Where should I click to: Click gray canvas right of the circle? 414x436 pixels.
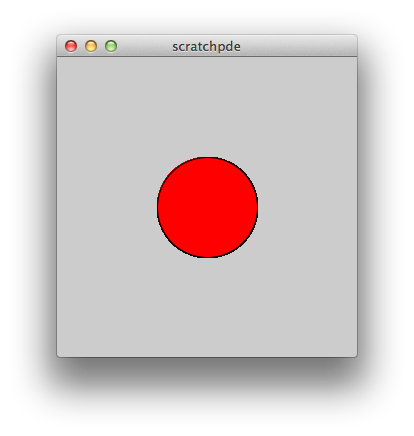coord(307,207)
